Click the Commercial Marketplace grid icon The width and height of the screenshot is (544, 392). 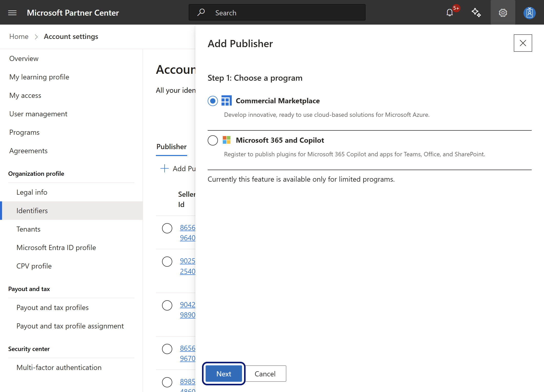tap(227, 101)
